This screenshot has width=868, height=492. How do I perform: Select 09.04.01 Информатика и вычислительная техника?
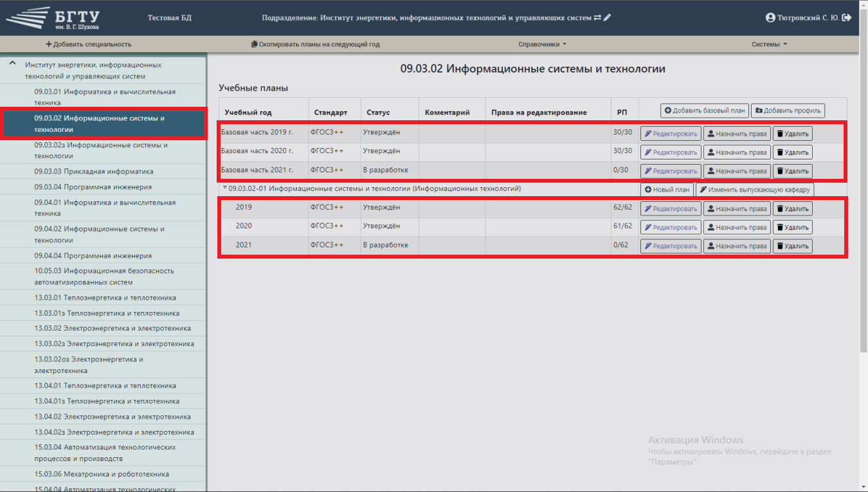pyautogui.click(x=103, y=208)
